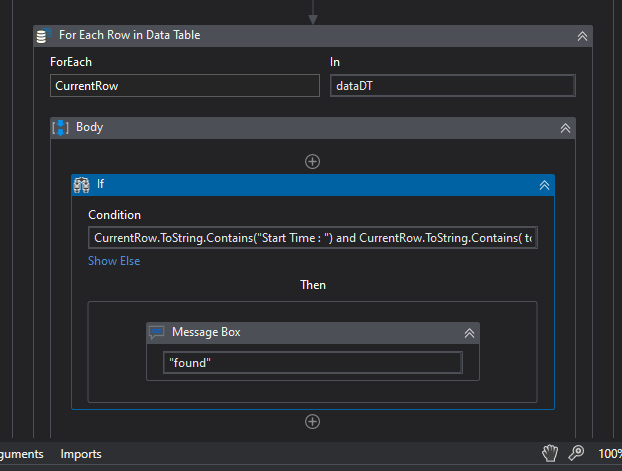The height and width of the screenshot is (471, 622).
Task: Click the ForEach CurrentRow field
Action: click(x=184, y=86)
